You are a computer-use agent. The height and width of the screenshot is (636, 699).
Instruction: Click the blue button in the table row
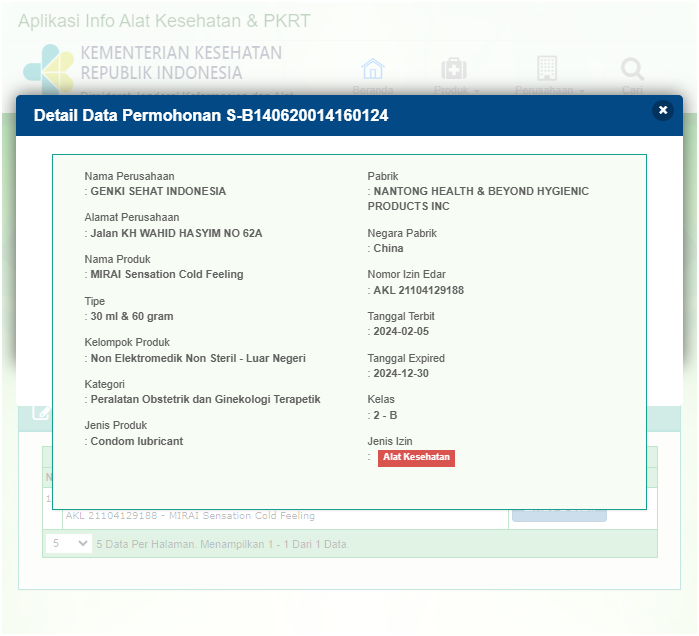point(559,514)
